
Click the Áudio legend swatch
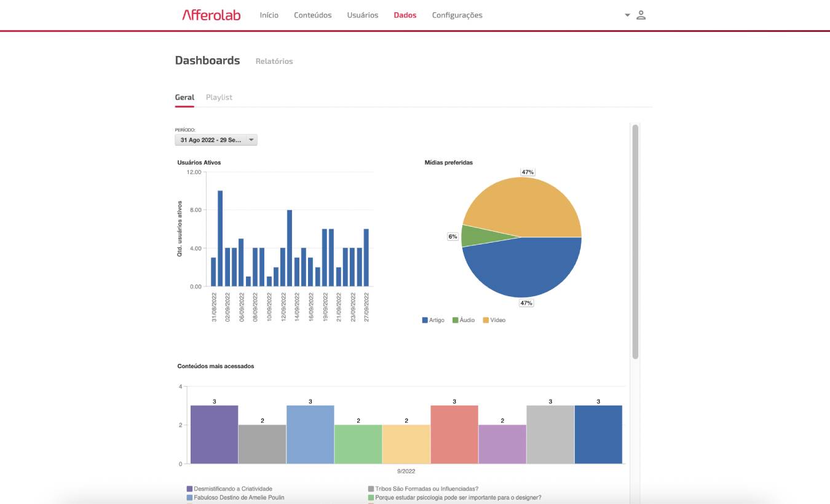[456, 320]
